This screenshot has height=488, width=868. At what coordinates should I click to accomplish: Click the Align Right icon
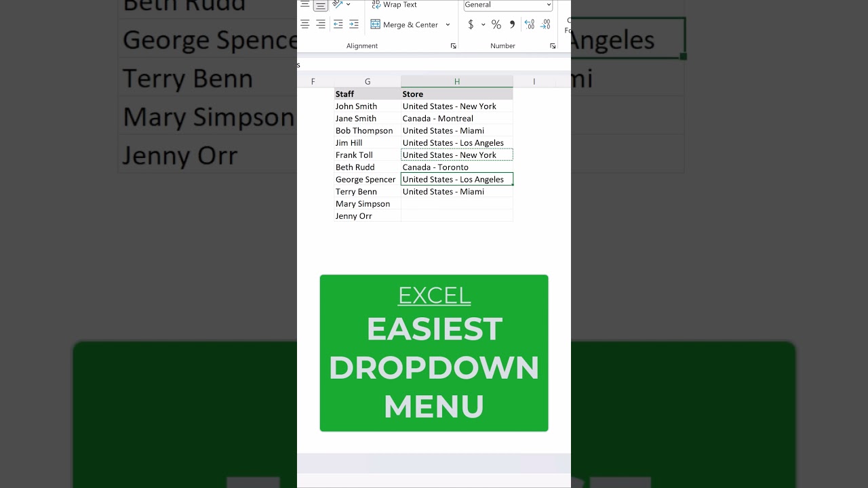pos(321,24)
